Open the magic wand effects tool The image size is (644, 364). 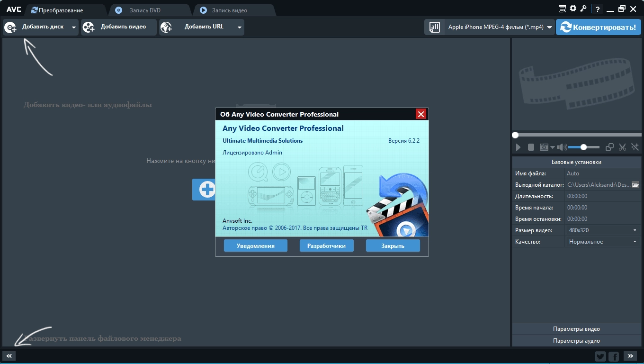coord(635,147)
